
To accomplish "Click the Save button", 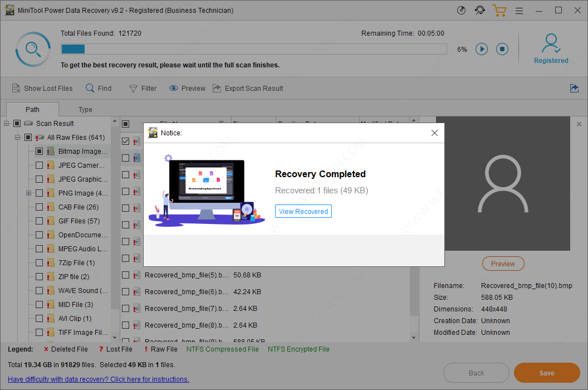I will 547,373.
